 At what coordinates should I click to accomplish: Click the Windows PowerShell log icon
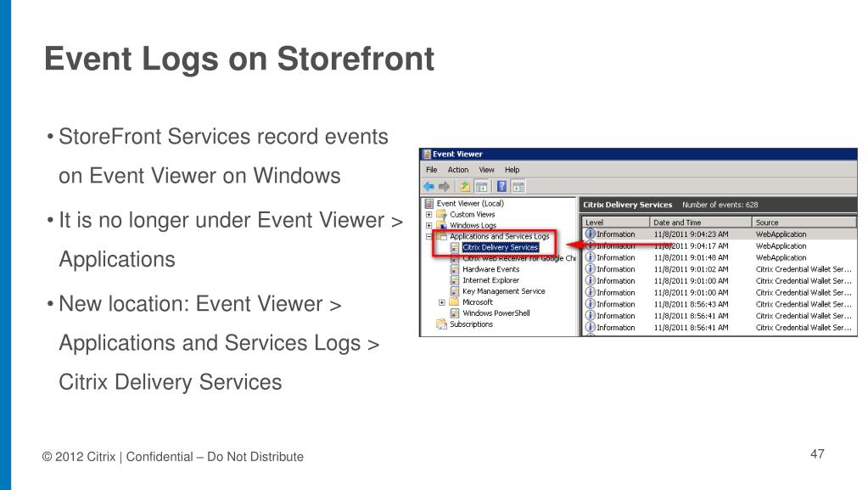[455, 313]
